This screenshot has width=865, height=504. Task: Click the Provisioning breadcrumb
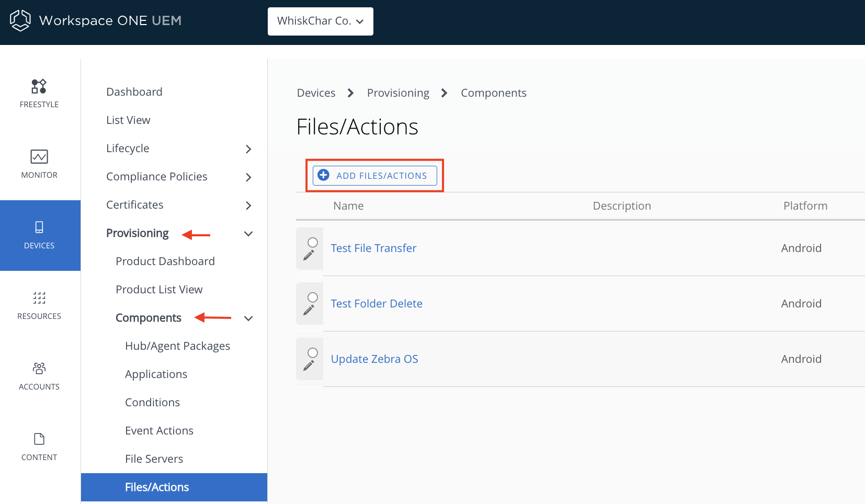[x=398, y=93]
